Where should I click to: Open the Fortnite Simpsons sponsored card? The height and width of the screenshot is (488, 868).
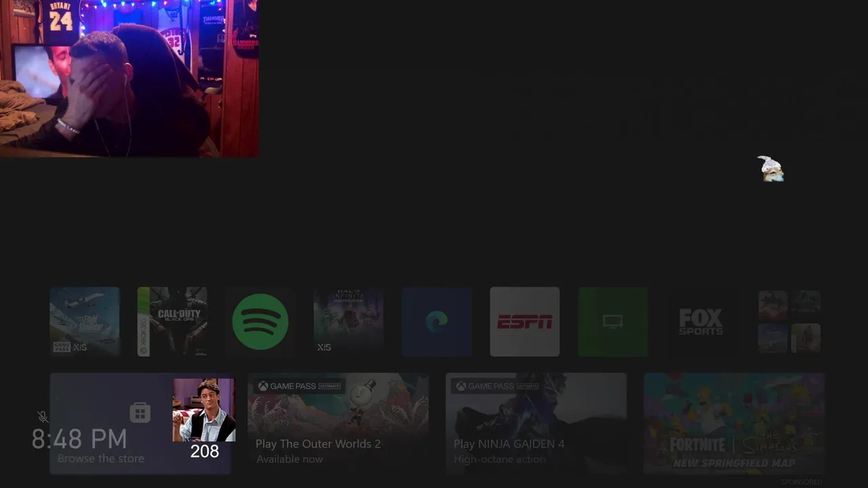coord(734,424)
